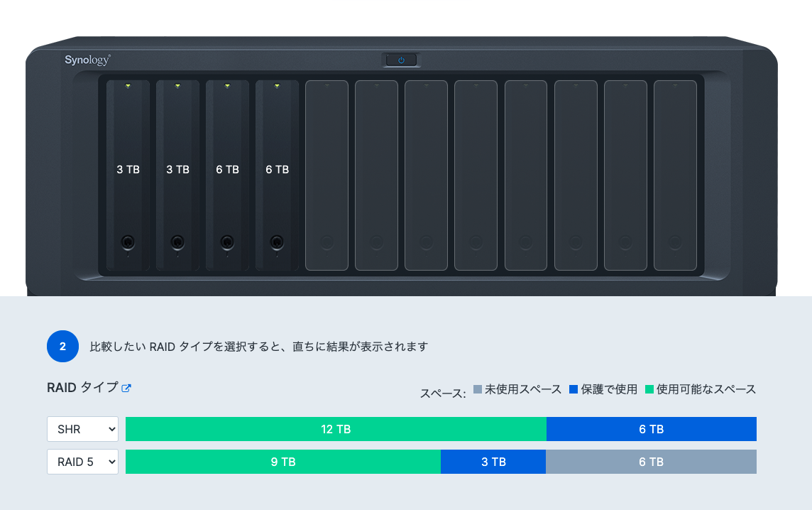
Task: Click the circled step number 2 badge
Action: (x=62, y=346)
